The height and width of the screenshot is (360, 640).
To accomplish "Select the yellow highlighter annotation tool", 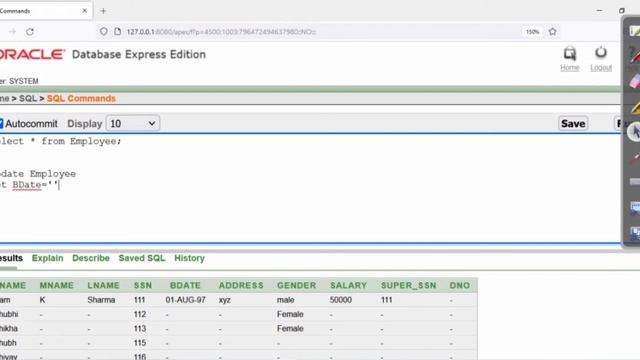I will (635, 108).
